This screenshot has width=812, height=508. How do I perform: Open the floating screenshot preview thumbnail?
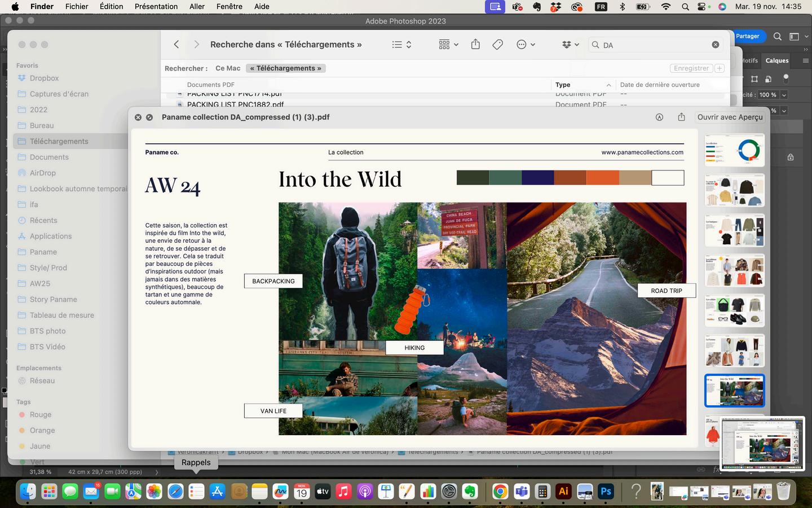tap(762, 444)
